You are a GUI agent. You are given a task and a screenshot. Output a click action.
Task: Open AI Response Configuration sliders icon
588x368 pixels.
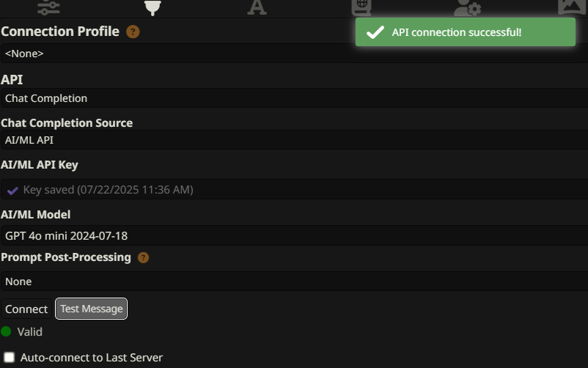pos(48,7)
